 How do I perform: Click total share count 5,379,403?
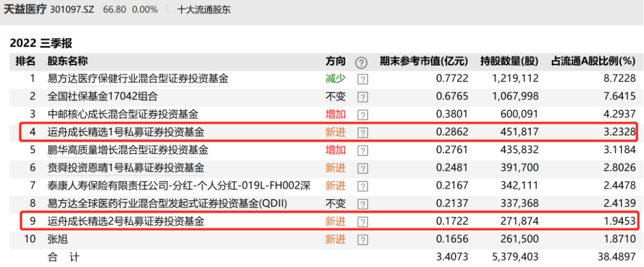pos(515,257)
